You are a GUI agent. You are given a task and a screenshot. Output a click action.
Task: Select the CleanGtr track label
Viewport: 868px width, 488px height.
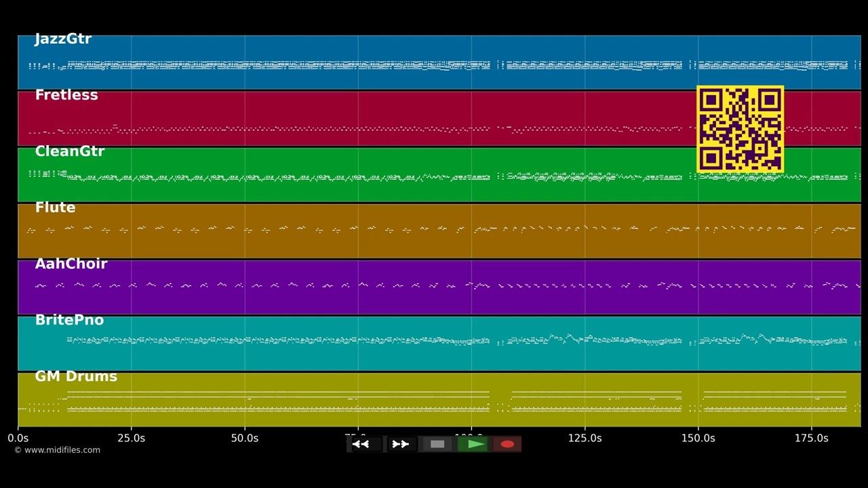point(70,152)
